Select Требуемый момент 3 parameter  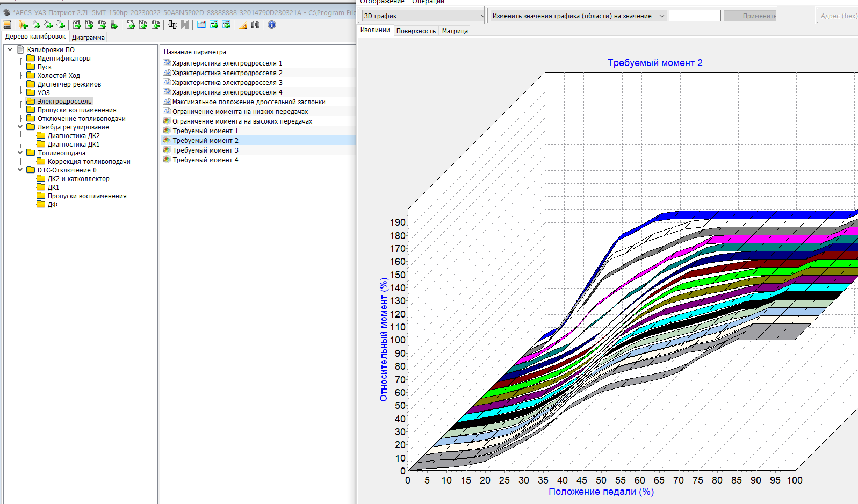tap(205, 150)
